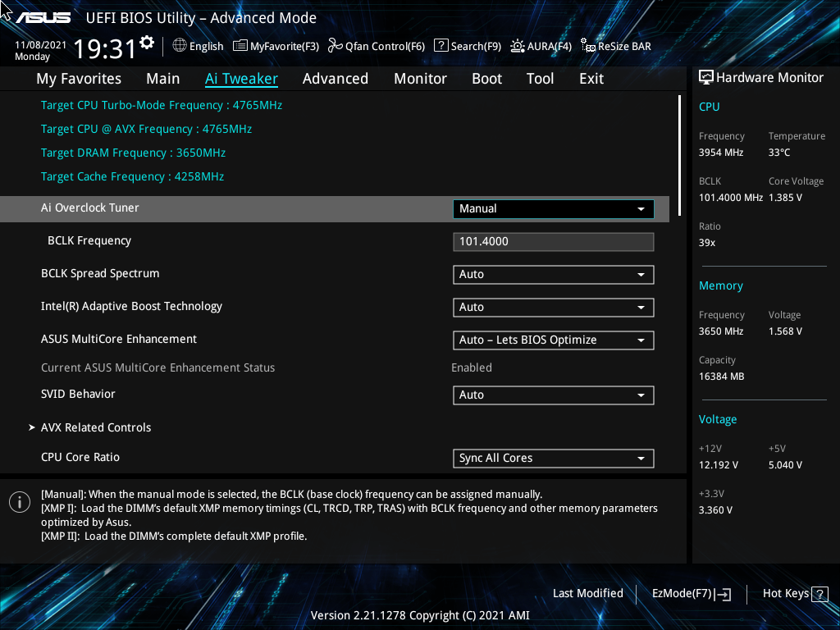Click +12V reading 12.192 V
The image size is (840, 630).
719,465
